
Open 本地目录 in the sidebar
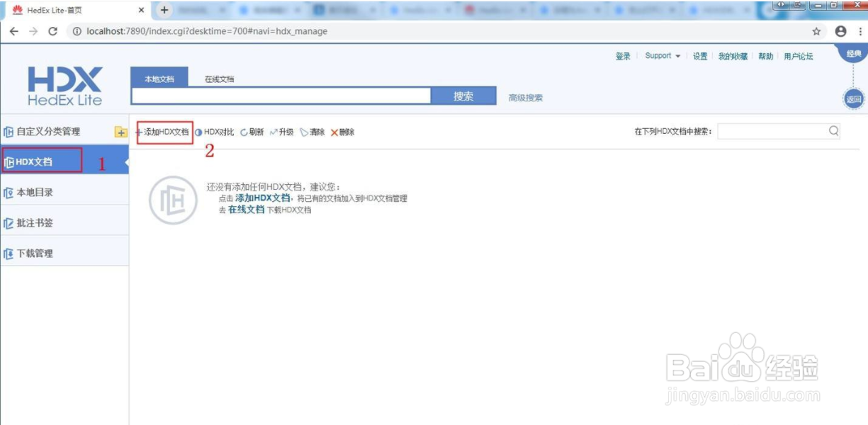tap(35, 193)
